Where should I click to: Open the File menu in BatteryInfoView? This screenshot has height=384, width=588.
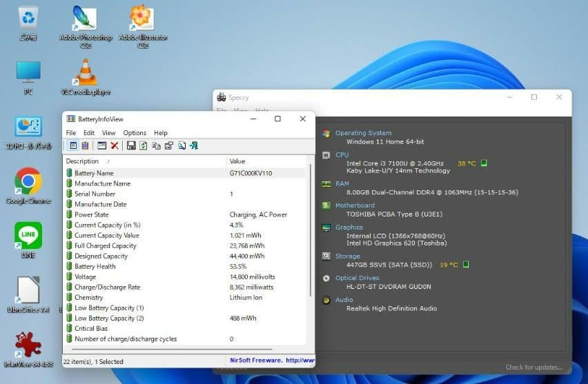coord(71,133)
